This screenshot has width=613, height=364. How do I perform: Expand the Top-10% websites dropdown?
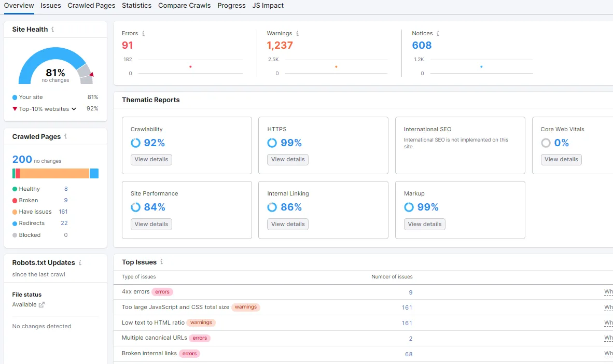(x=74, y=109)
